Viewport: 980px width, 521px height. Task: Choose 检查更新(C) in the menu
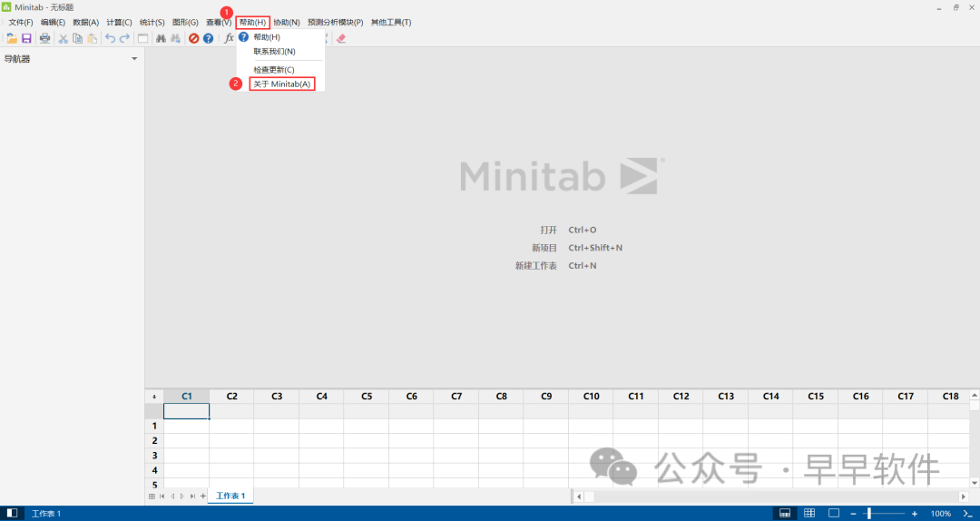274,70
